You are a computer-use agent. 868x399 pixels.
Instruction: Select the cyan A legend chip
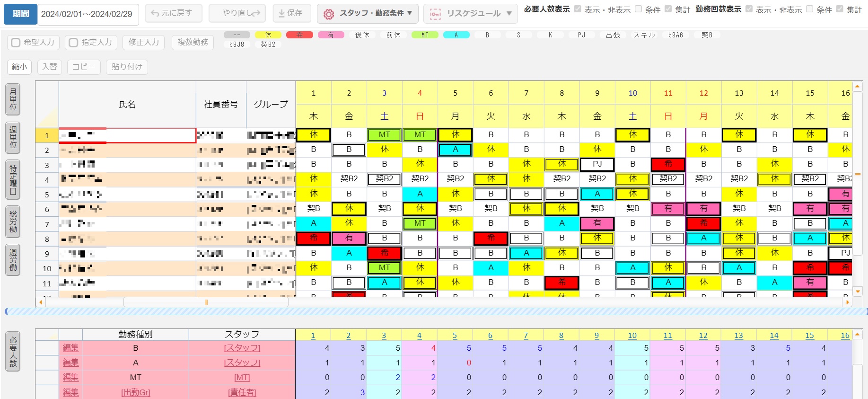tap(456, 35)
